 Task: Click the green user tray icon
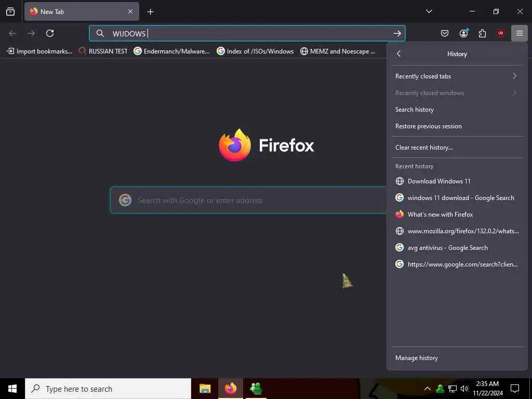440,389
